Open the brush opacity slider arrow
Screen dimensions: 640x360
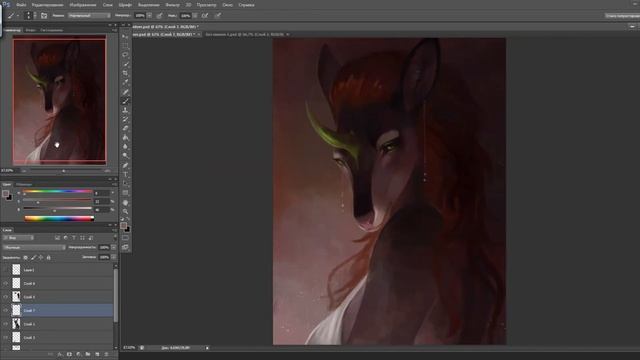click(149, 16)
